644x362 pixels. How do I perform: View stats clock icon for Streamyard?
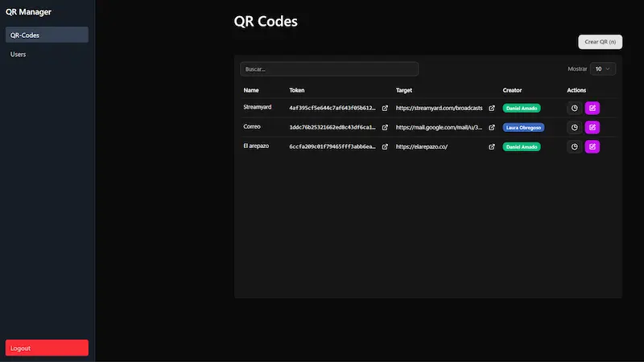tap(575, 108)
